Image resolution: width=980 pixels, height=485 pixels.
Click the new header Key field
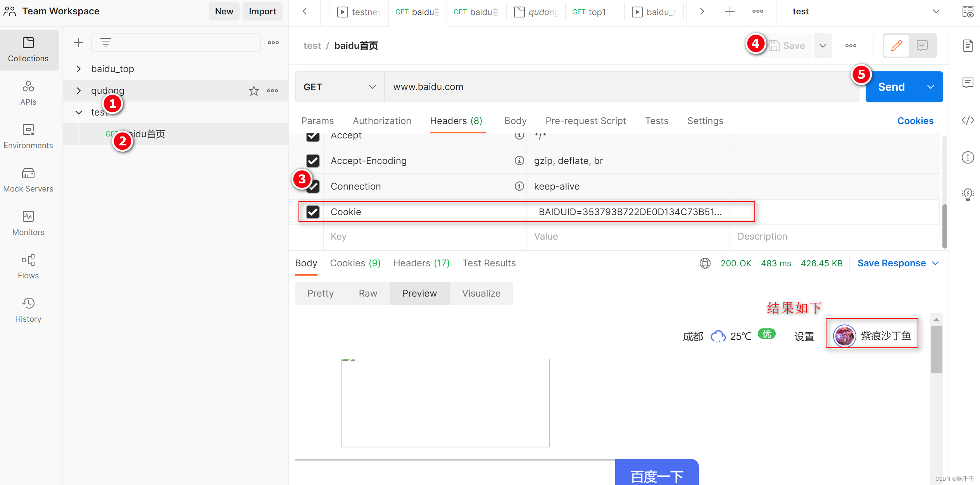(425, 236)
